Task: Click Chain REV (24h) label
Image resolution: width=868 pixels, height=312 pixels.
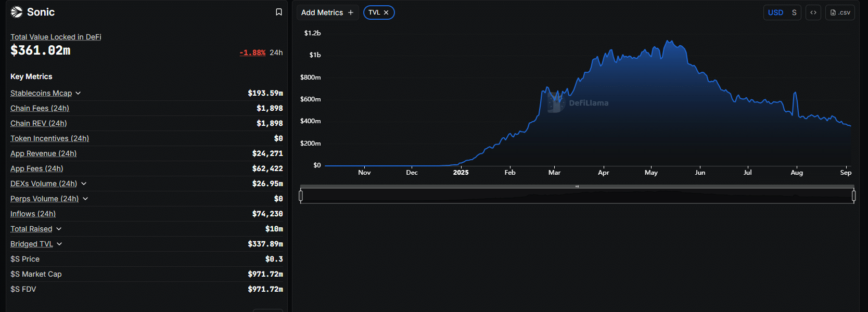Action: (x=39, y=123)
